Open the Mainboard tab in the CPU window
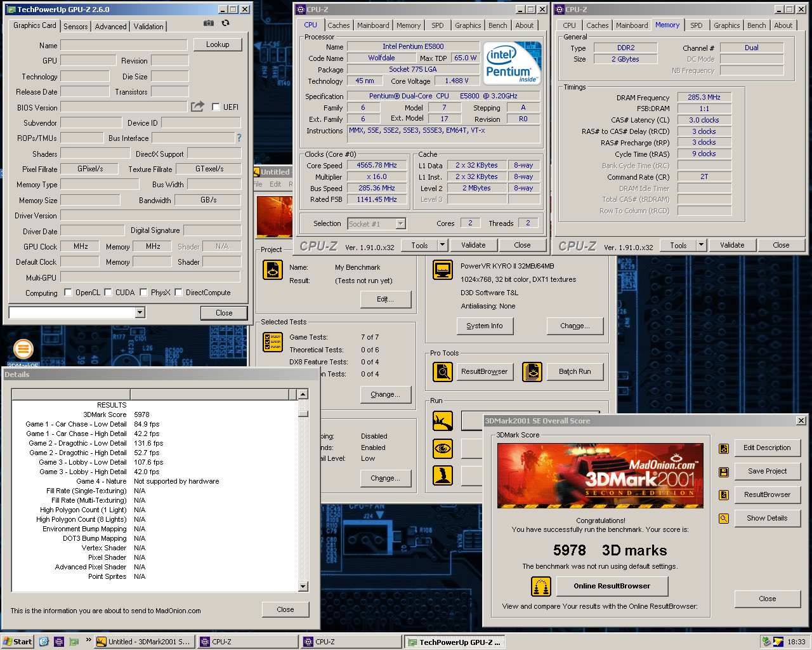The width and height of the screenshot is (812, 650). pyautogui.click(x=373, y=25)
